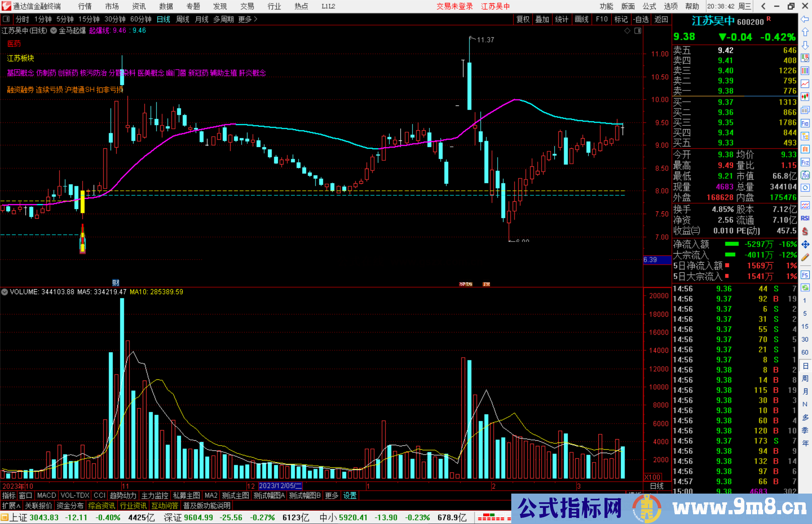Click the green refresh icon in the sidebar
This screenshot has height=524, width=812.
(x=805, y=288)
